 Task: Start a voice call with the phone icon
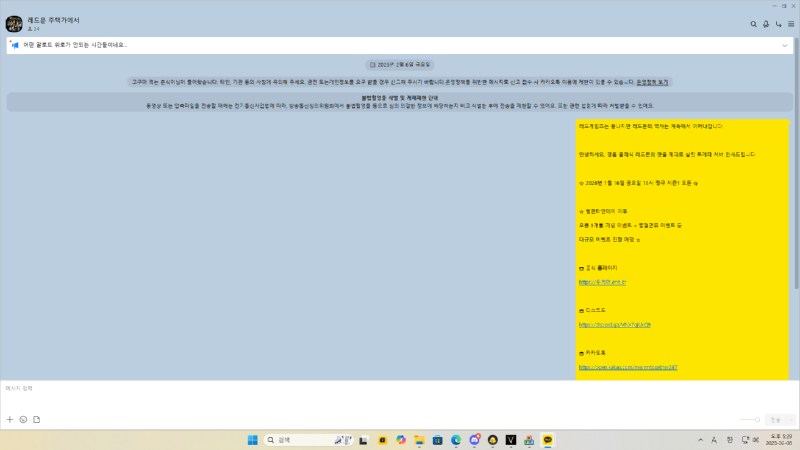click(x=778, y=23)
